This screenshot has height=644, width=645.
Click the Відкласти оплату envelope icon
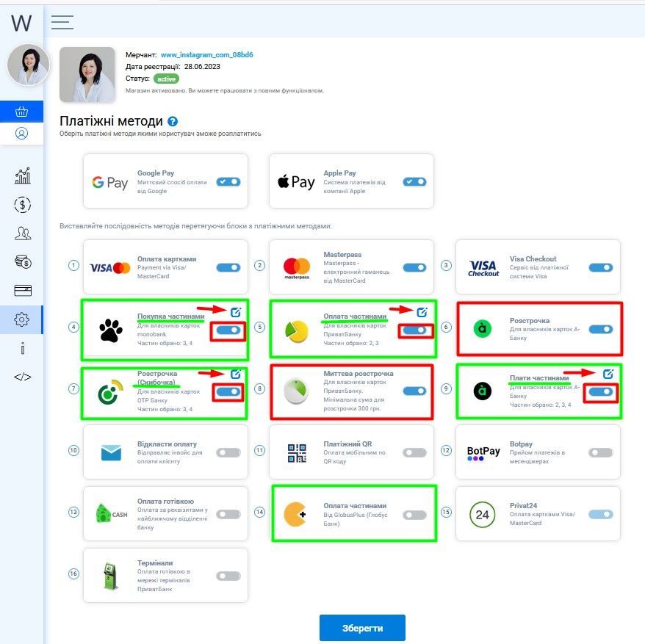coord(111,453)
